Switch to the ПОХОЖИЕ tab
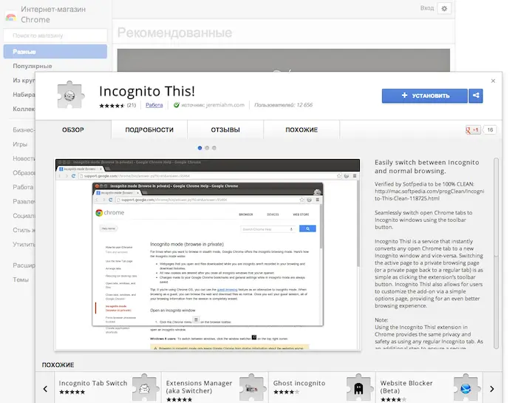 point(301,129)
